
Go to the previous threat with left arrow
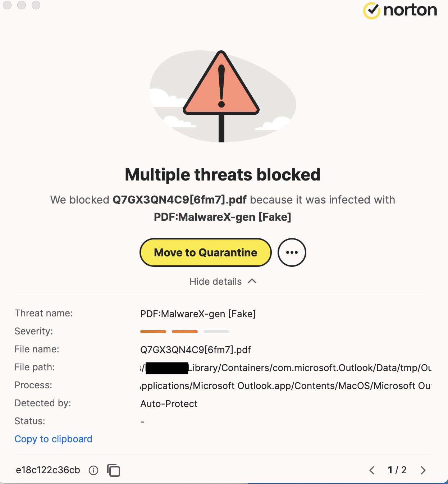[372, 470]
